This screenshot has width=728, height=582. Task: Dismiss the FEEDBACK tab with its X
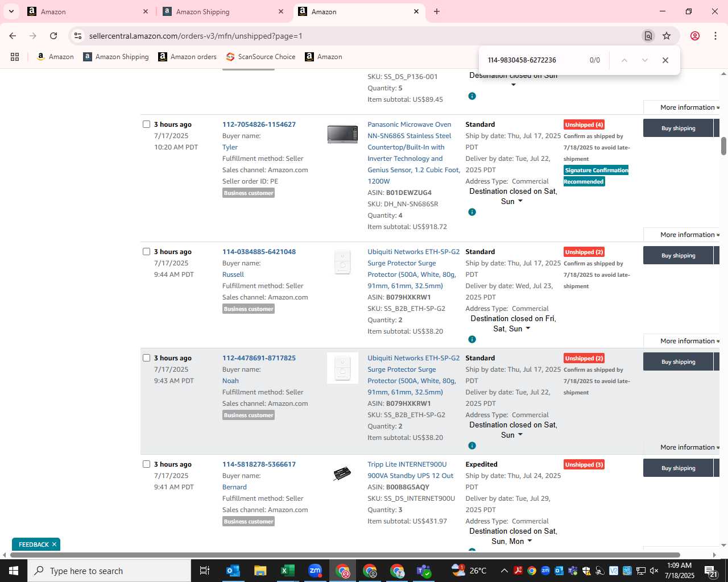pos(54,544)
